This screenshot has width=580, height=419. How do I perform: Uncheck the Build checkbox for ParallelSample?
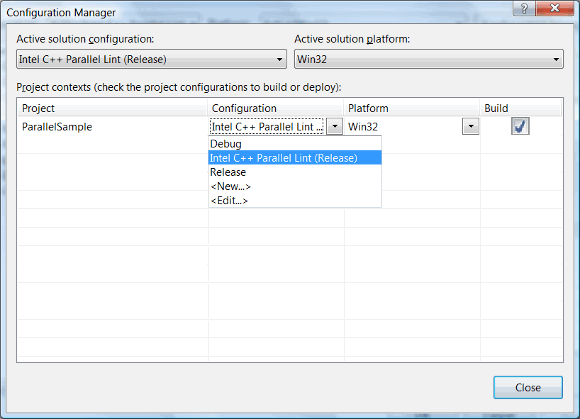[x=520, y=126]
